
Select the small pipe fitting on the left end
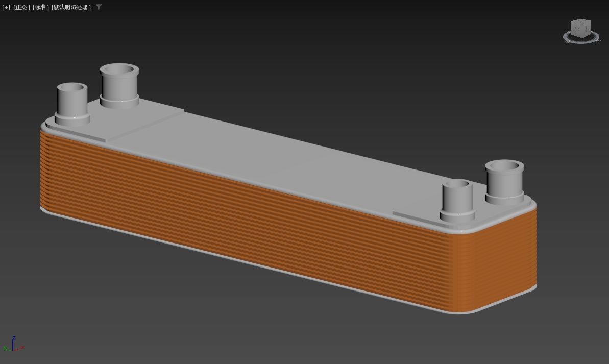tap(72, 102)
